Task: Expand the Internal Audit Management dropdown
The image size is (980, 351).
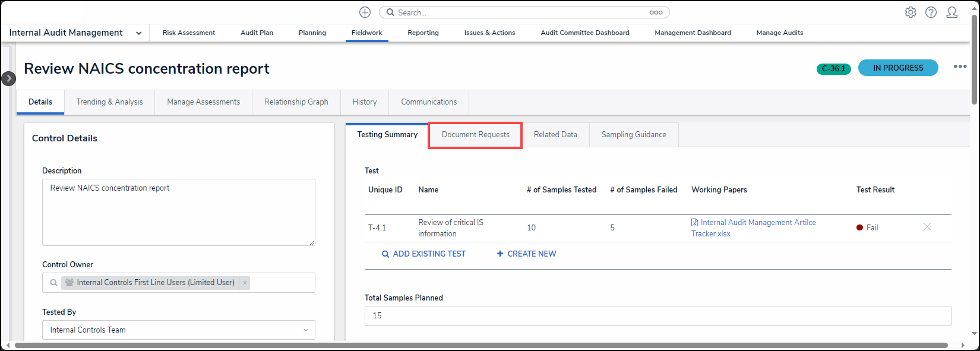Action: [138, 33]
